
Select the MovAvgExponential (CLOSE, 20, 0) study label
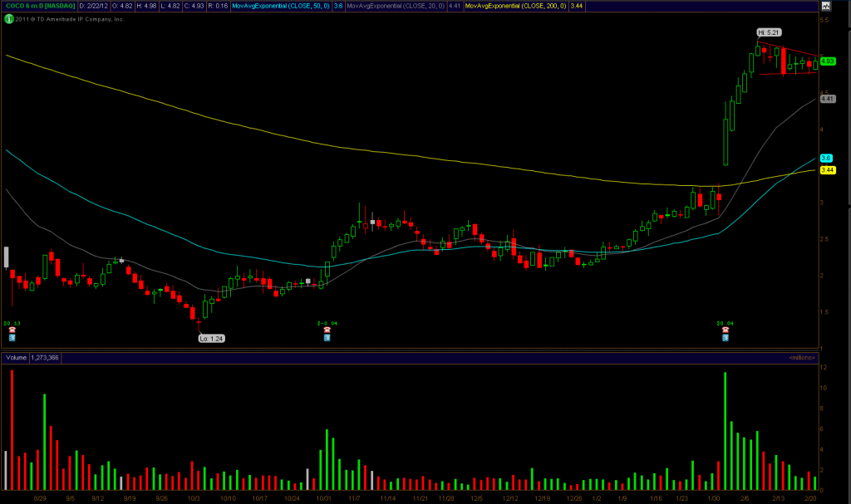coord(396,6)
